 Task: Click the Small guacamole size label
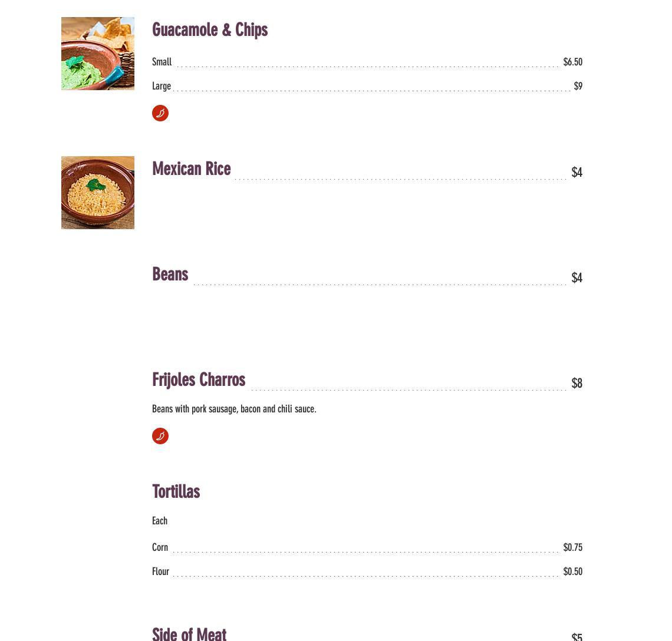(162, 62)
